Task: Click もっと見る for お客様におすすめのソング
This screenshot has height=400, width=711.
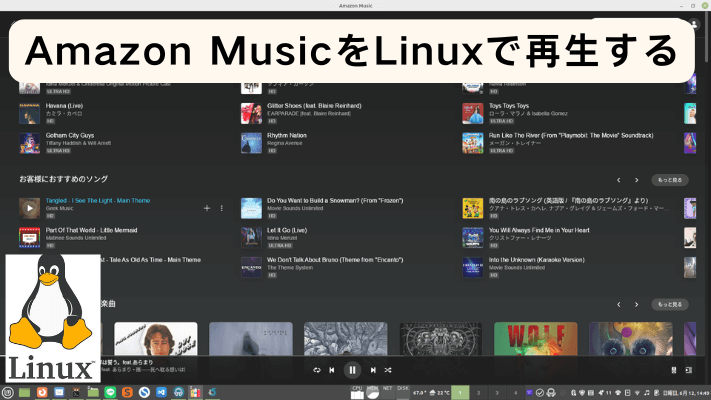Action: pos(670,180)
